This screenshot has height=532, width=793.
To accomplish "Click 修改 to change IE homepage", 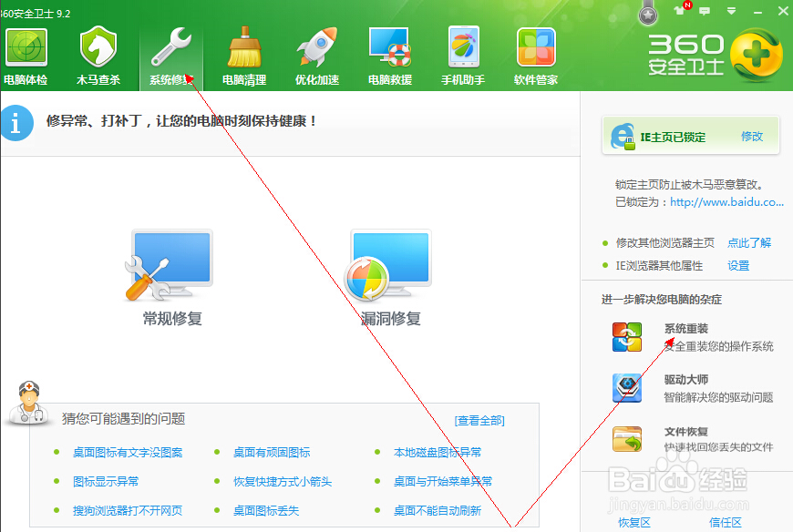I will coord(752,137).
